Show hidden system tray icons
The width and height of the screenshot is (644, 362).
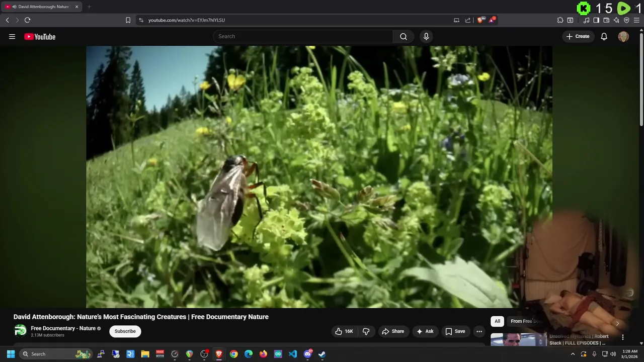[573, 354]
